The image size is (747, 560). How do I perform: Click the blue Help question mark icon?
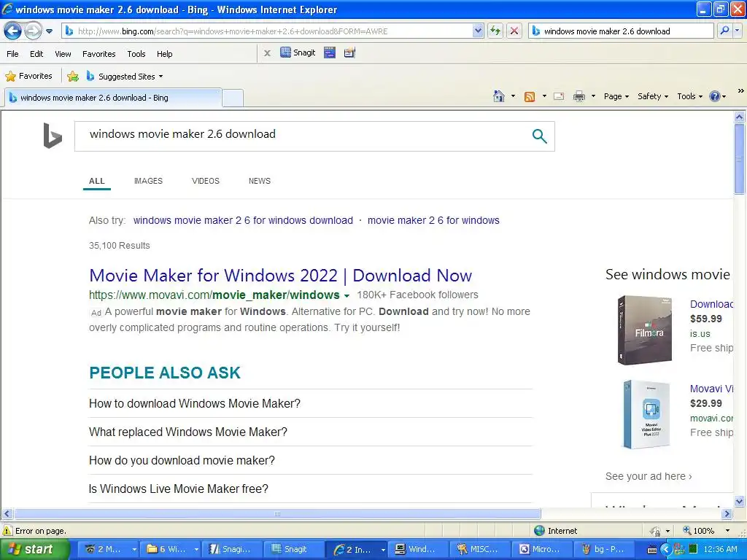(x=715, y=96)
